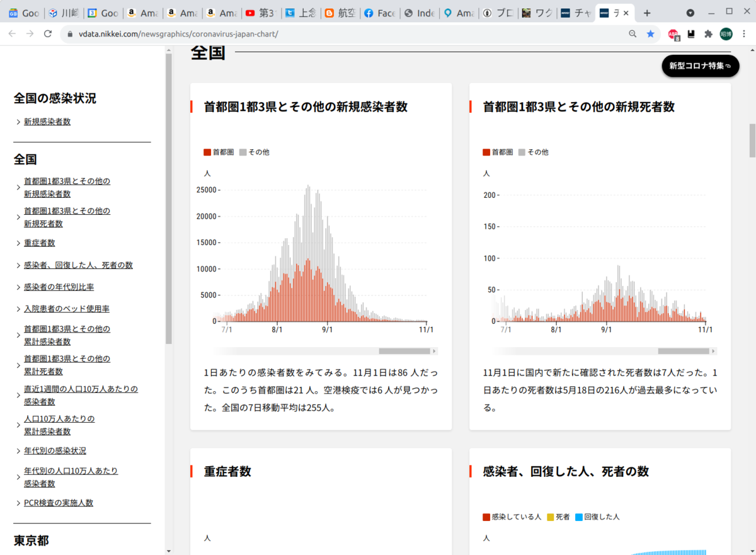Open sidebar link 入院患者のベッド使用率

[x=67, y=309]
